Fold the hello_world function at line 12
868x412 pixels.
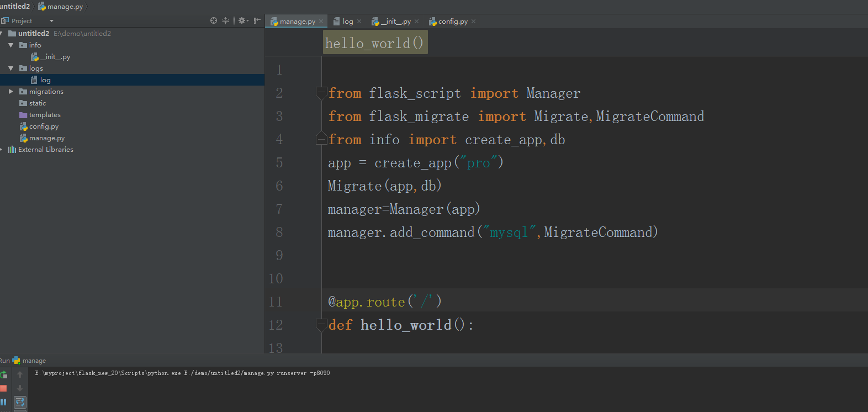[x=321, y=325]
